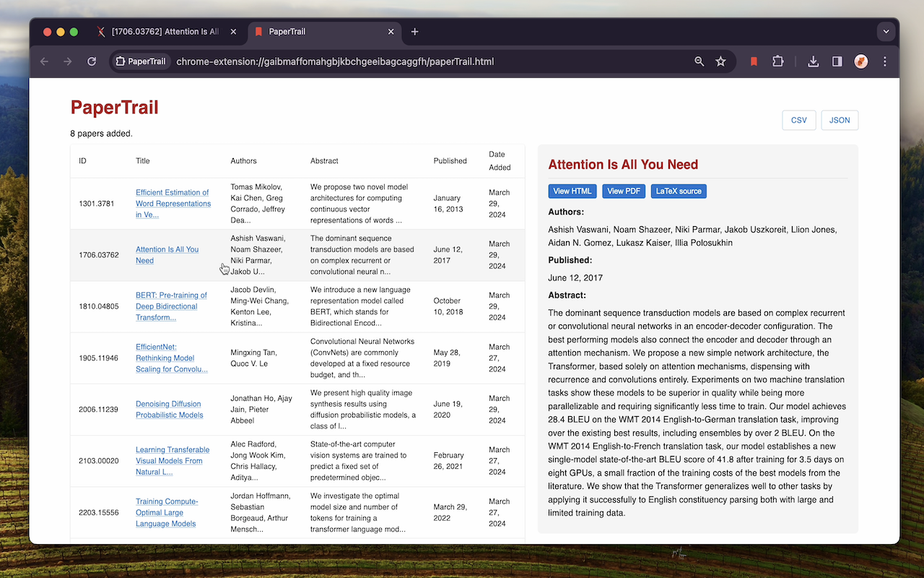The image size is (924, 578).
Task: Click the PaperTrail site chip in address bar
Action: point(141,61)
